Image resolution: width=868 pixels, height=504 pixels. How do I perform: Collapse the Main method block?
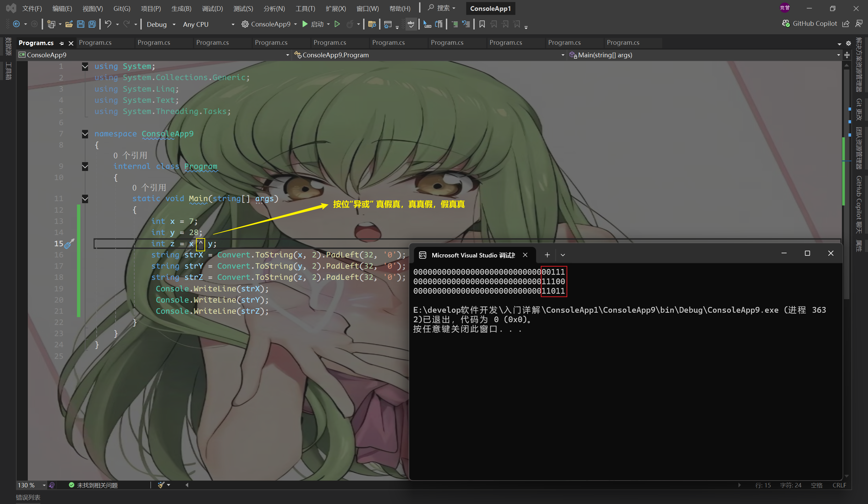click(x=85, y=198)
